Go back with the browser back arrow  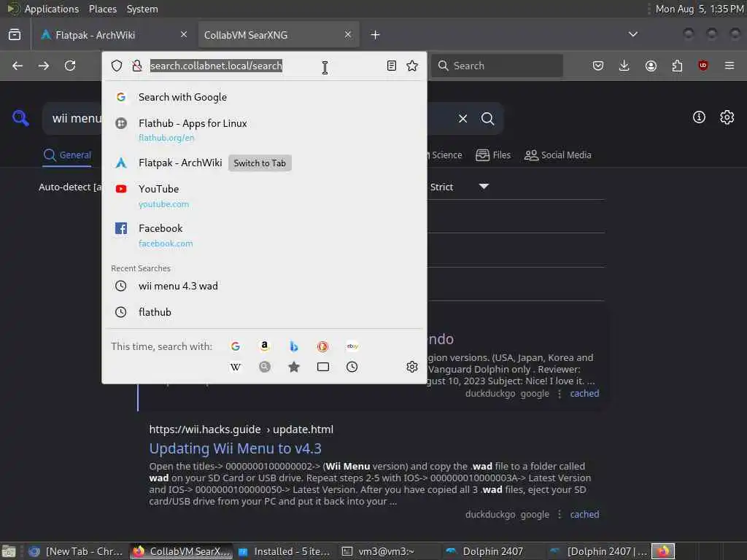(18, 66)
